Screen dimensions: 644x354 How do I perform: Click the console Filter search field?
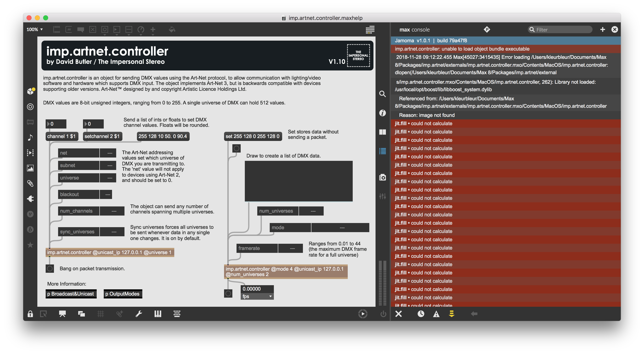point(560,29)
